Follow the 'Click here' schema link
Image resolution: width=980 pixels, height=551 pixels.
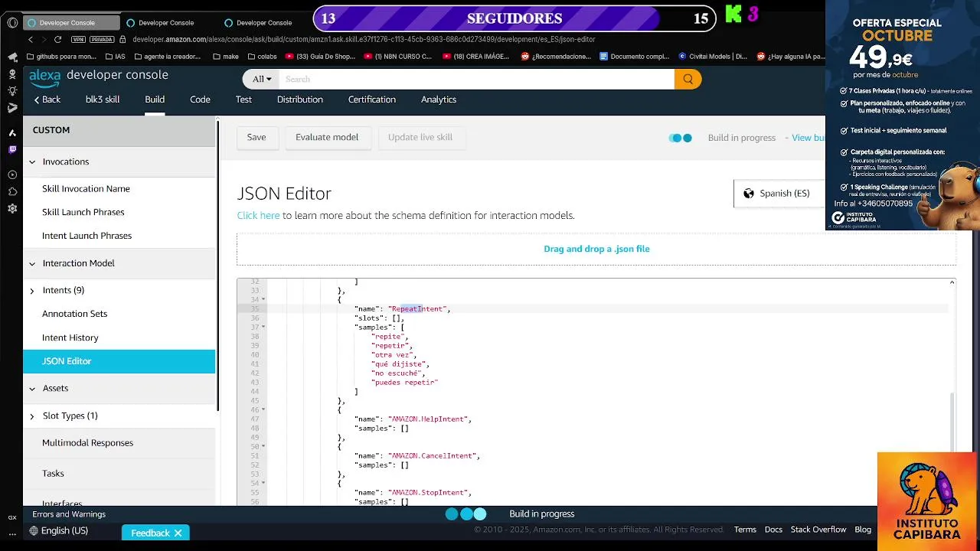pyautogui.click(x=258, y=216)
